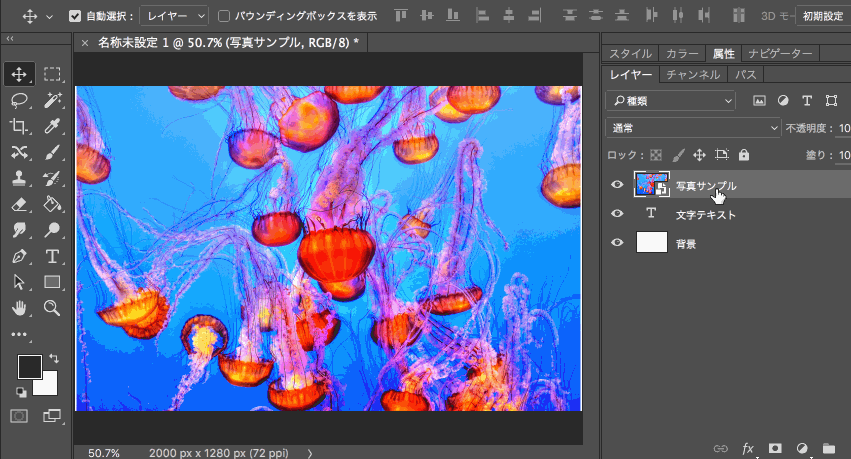The width and height of the screenshot is (851, 459).
Task: Pick the Eyedropper tool
Action: (x=53, y=126)
